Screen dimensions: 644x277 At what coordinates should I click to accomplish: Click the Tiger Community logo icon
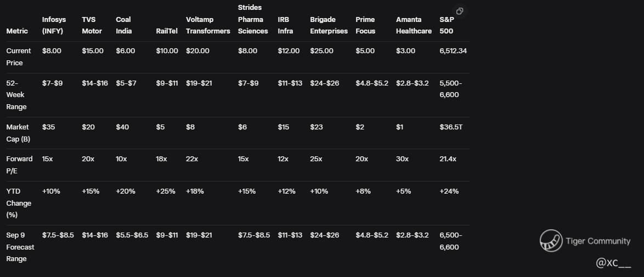tap(550, 241)
